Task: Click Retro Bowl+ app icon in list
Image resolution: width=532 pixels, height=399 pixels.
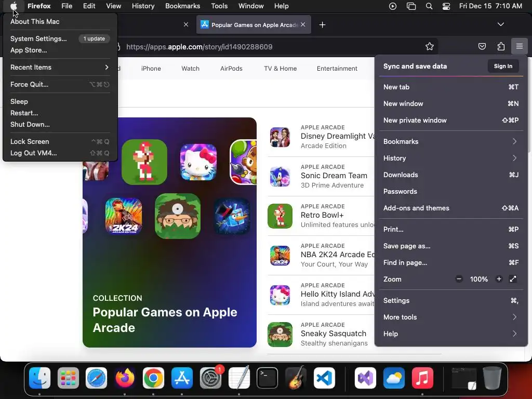Action: 280,216
